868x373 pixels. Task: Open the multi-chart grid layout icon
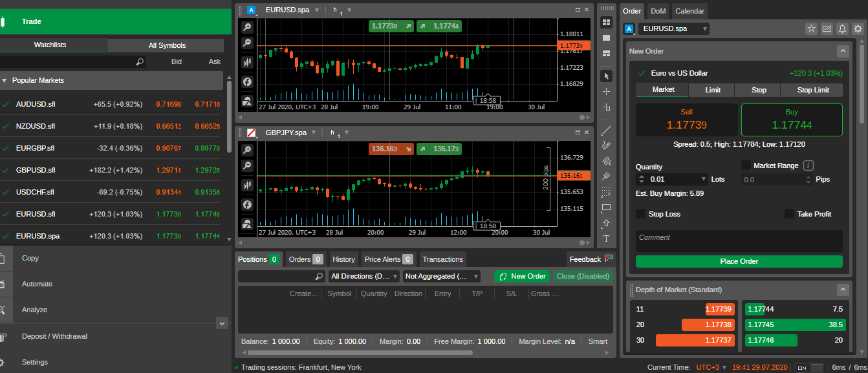(607, 22)
